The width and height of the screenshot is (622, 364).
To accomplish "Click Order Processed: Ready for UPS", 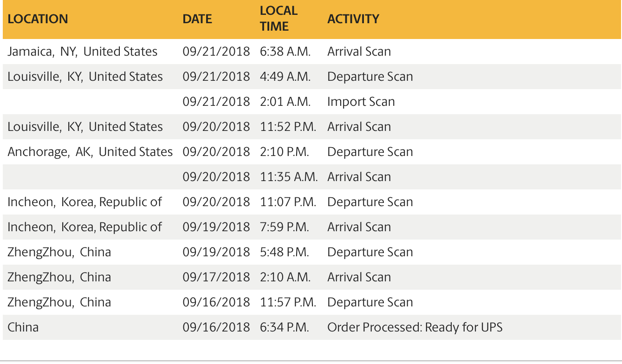I will 415,327.
